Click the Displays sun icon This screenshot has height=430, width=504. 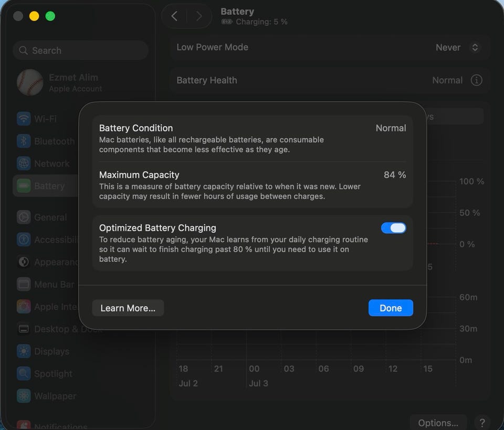click(x=24, y=351)
